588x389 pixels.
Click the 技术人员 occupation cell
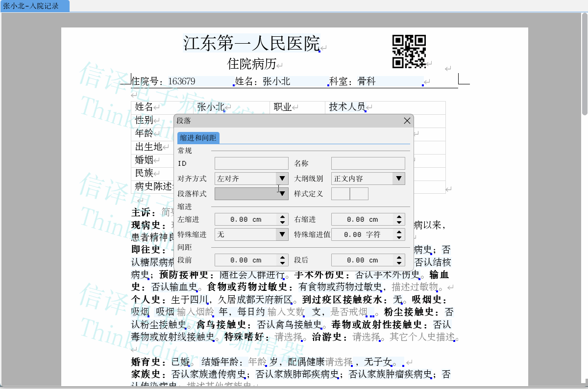pos(347,107)
